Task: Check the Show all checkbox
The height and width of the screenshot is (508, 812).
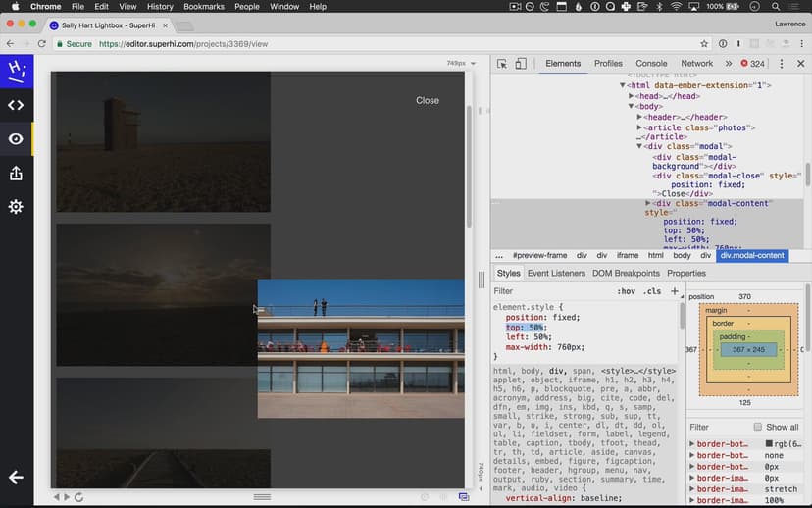Action: coord(757,427)
